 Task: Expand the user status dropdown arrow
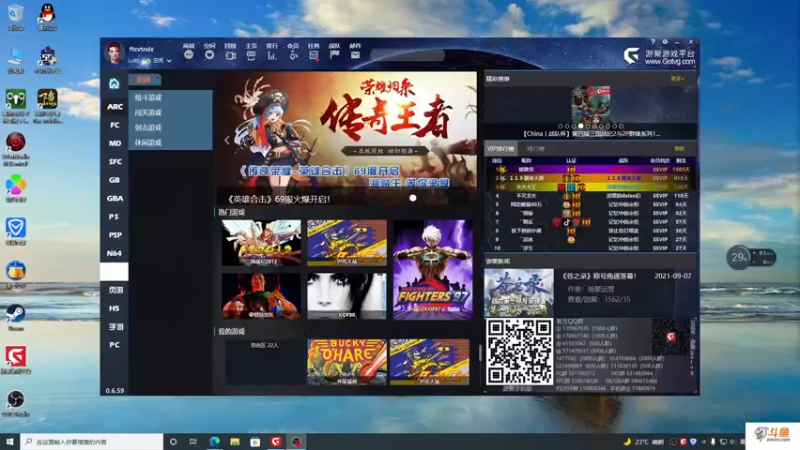click(x=169, y=61)
